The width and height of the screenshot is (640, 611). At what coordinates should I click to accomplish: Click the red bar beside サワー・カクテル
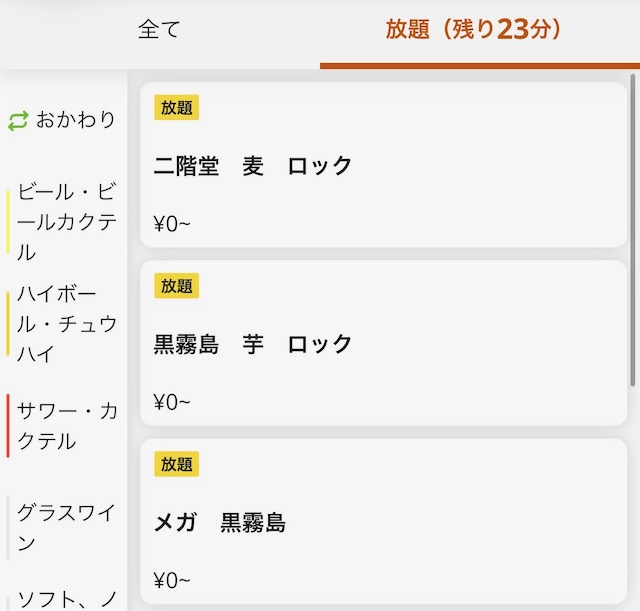pos(8,426)
